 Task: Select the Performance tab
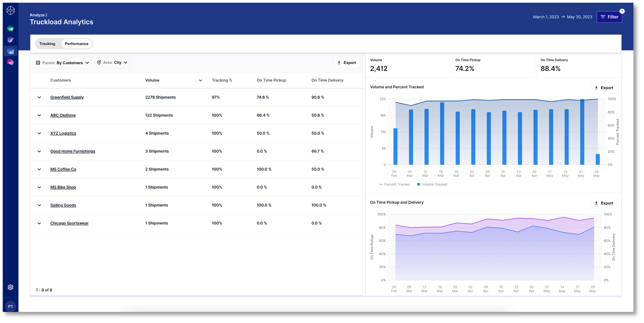click(76, 44)
